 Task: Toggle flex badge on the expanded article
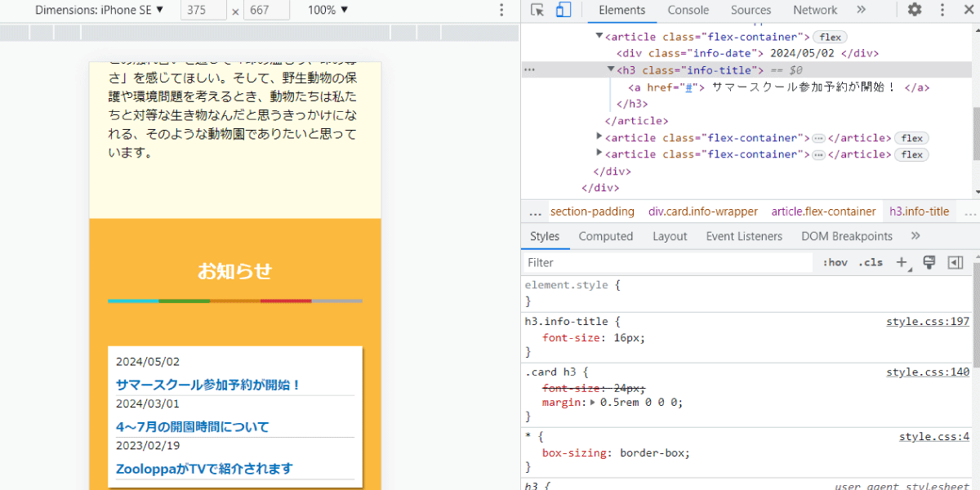pyautogui.click(x=831, y=37)
